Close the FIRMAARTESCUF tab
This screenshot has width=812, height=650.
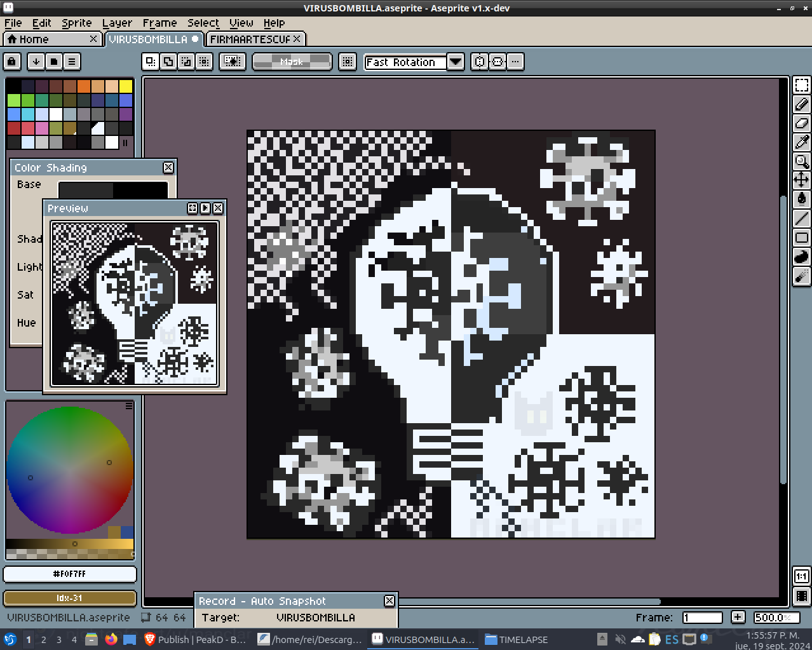pos(297,39)
